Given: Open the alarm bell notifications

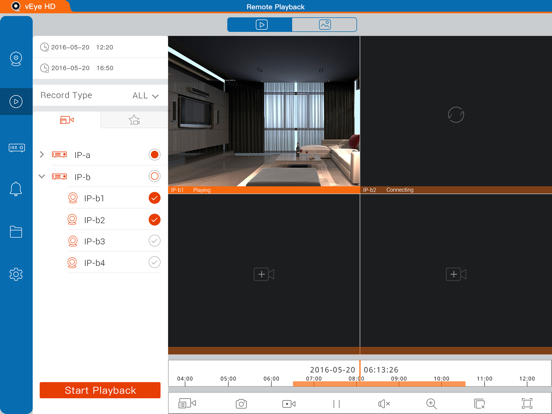Looking at the screenshot, I should click(x=16, y=189).
